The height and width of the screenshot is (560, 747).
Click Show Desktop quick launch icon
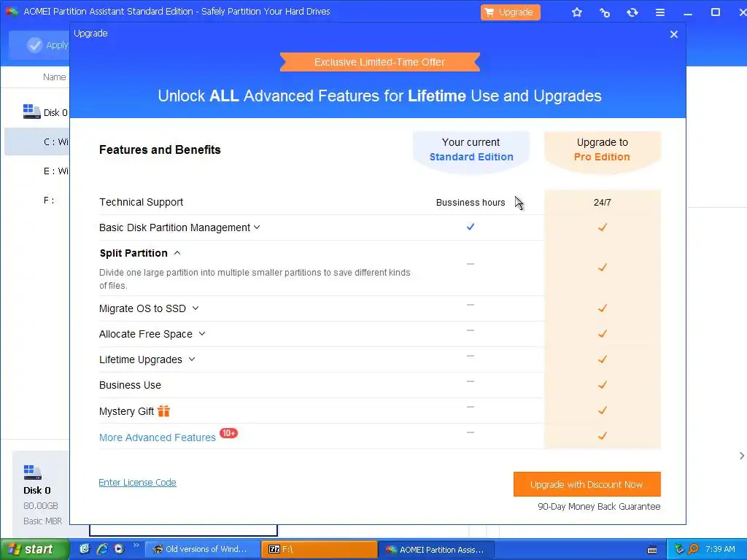pos(85,549)
